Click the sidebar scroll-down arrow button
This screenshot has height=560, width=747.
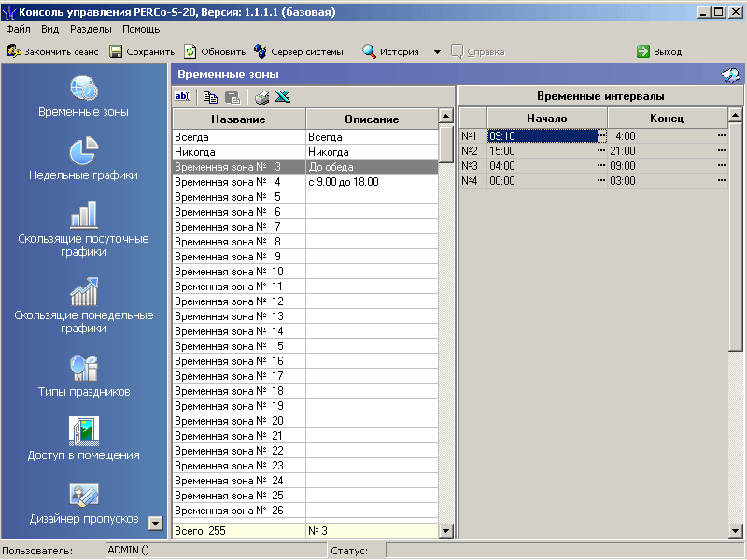coord(155,524)
